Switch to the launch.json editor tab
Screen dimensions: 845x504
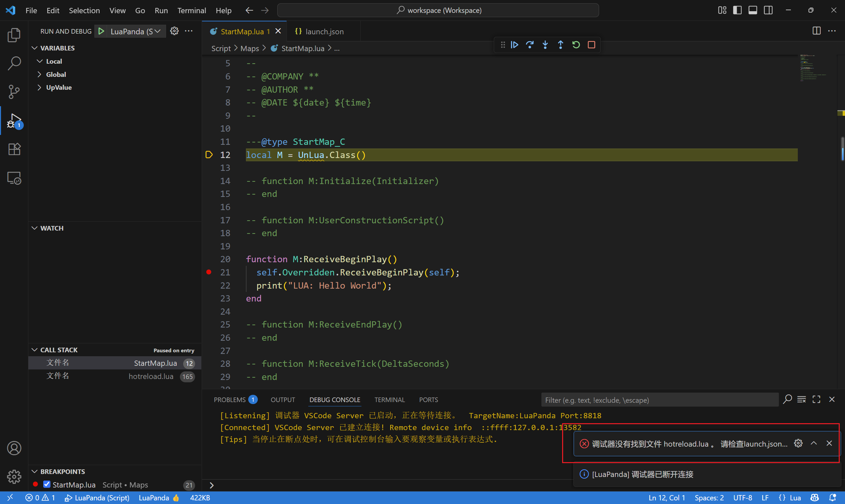click(x=324, y=32)
